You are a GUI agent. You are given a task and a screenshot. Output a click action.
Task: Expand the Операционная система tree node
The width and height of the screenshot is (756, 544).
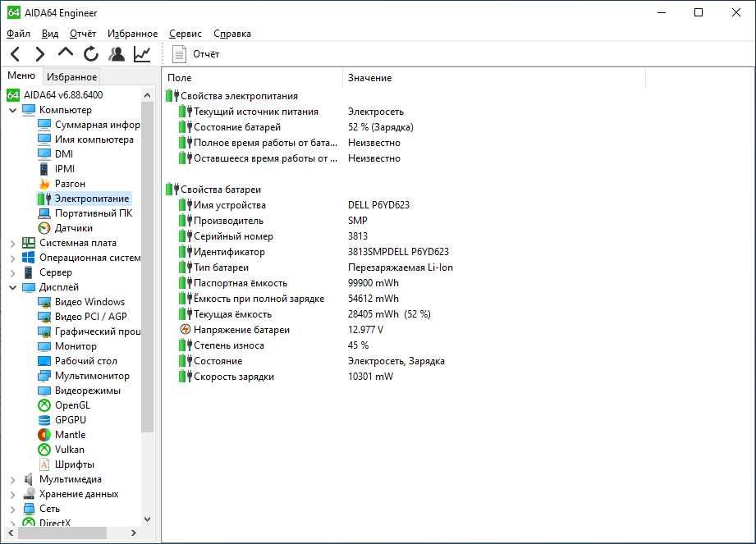tap(12, 258)
